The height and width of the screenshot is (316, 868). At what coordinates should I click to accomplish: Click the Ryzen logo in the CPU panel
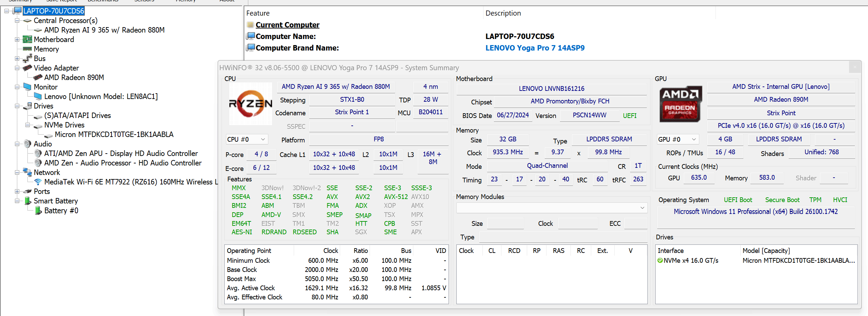[250, 103]
